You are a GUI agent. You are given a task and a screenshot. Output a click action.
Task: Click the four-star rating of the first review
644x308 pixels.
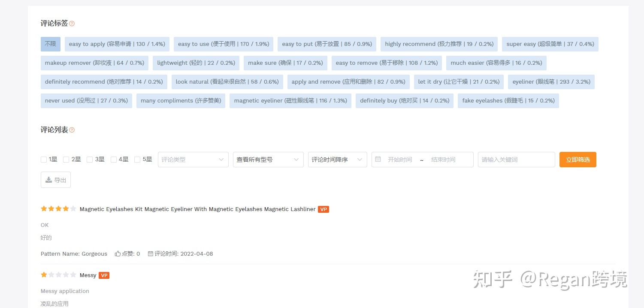point(58,209)
